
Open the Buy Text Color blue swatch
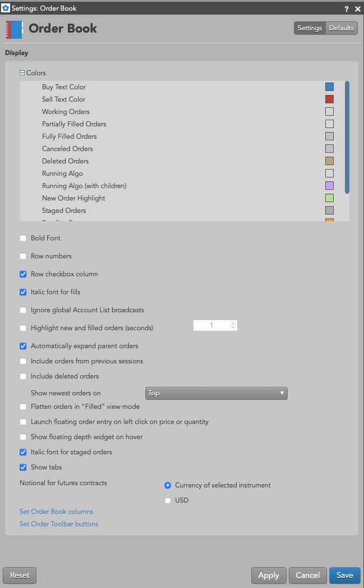(330, 87)
